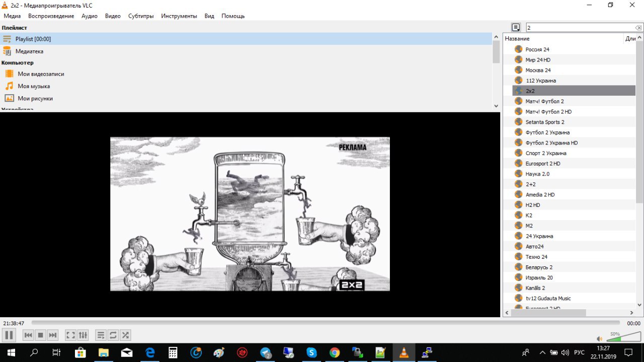644x362 pixels.
Task: Select Спорт 2 Украина channel
Action: 546,153
